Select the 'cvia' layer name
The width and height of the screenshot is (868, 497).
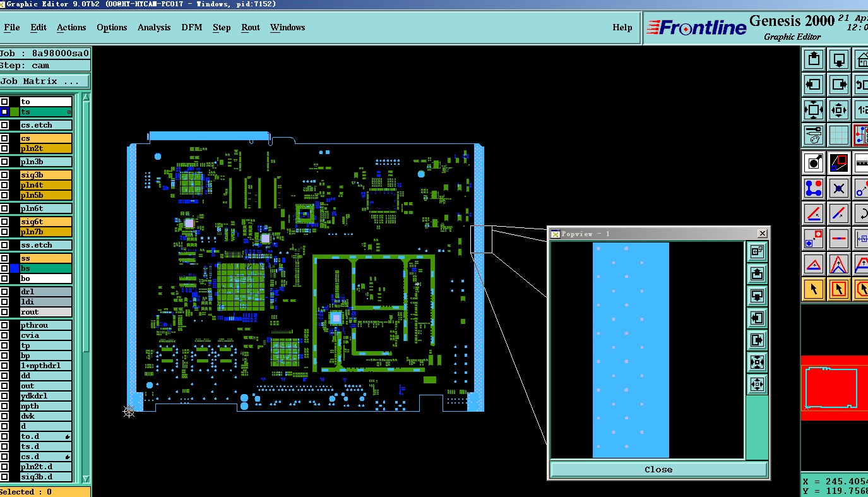[46, 335]
